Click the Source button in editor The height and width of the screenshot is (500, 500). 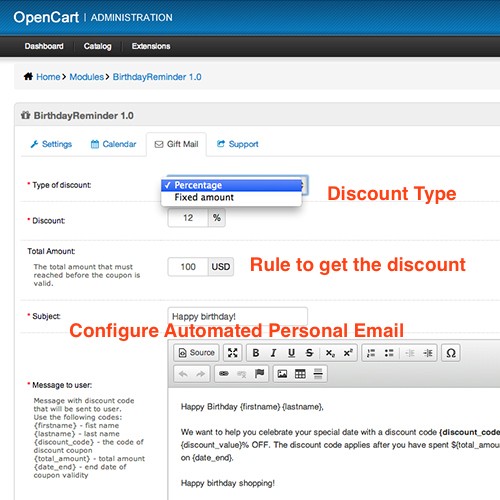click(196, 353)
